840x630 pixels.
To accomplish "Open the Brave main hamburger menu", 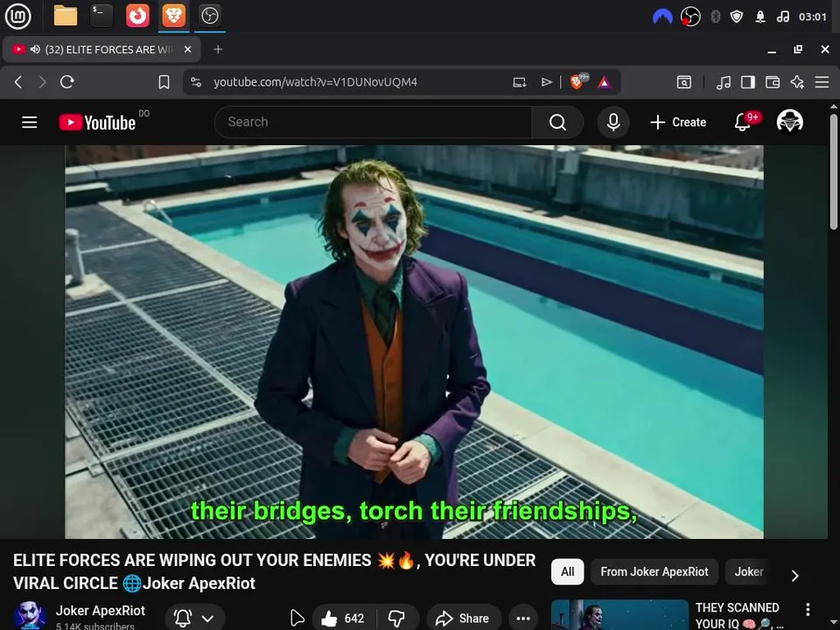I will click(x=822, y=82).
